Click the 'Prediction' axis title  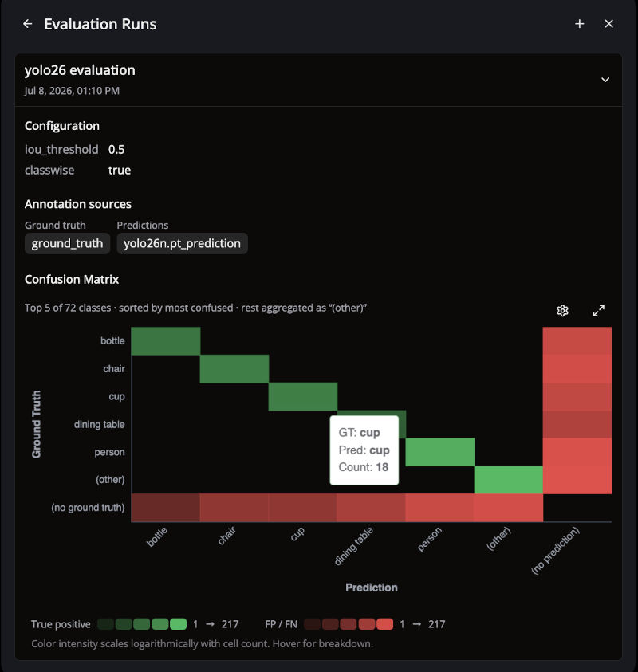tap(372, 588)
